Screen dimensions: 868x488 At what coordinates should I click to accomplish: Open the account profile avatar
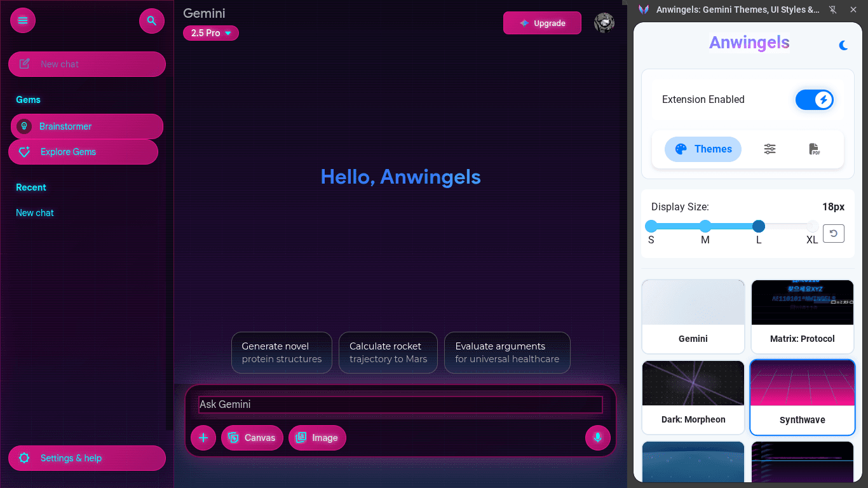click(x=604, y=23)
